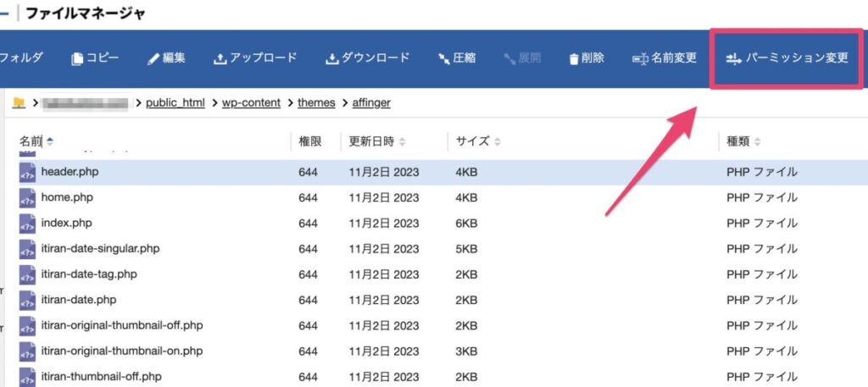The height and width of the screenshot is (387, 868).
Task: Select the header.php file row
Action: [70, 172]
